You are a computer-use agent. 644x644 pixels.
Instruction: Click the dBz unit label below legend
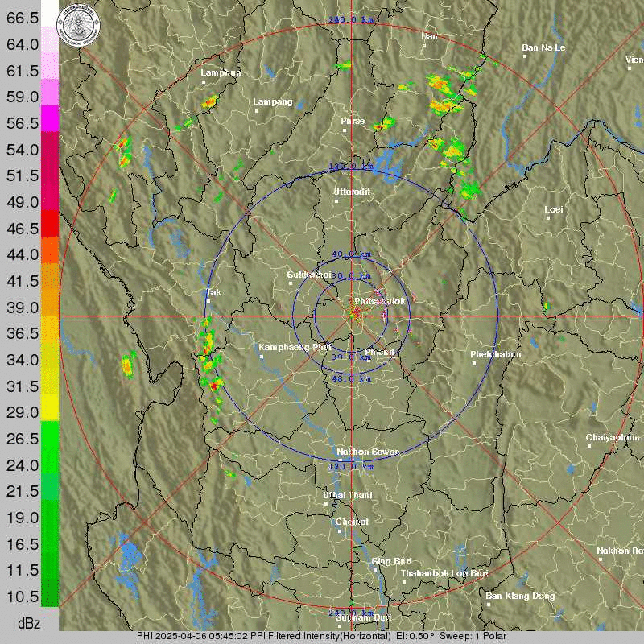pyautogui.click(x=29, y=623)
